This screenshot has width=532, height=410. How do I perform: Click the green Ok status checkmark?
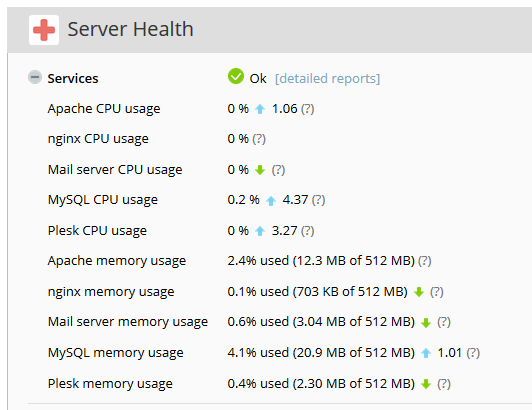236,76
